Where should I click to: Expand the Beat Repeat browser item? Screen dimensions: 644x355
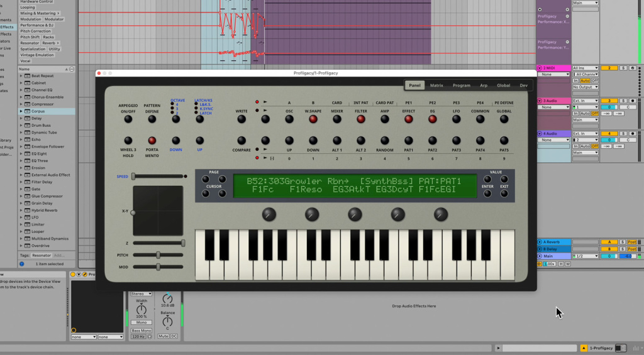21,76
